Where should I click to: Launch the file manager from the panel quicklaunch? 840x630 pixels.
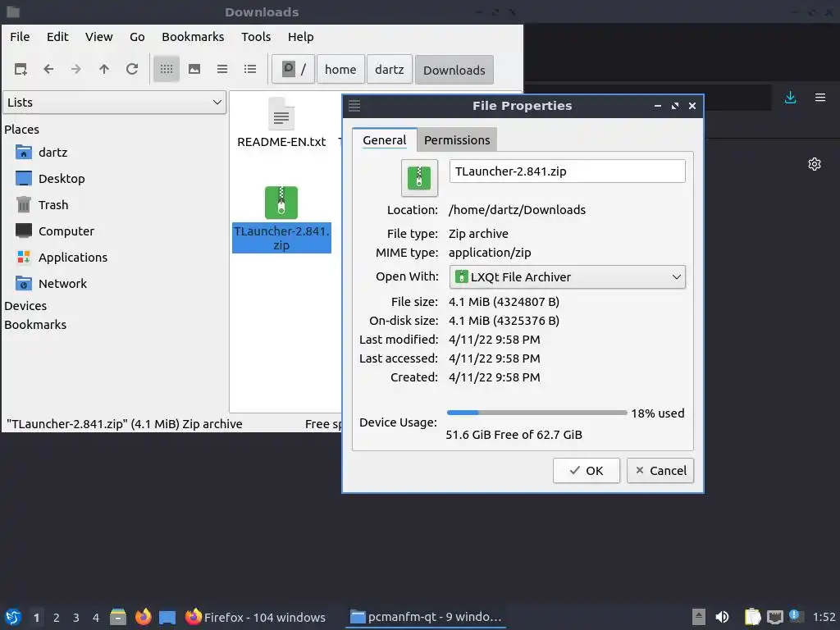pos(118,617)
